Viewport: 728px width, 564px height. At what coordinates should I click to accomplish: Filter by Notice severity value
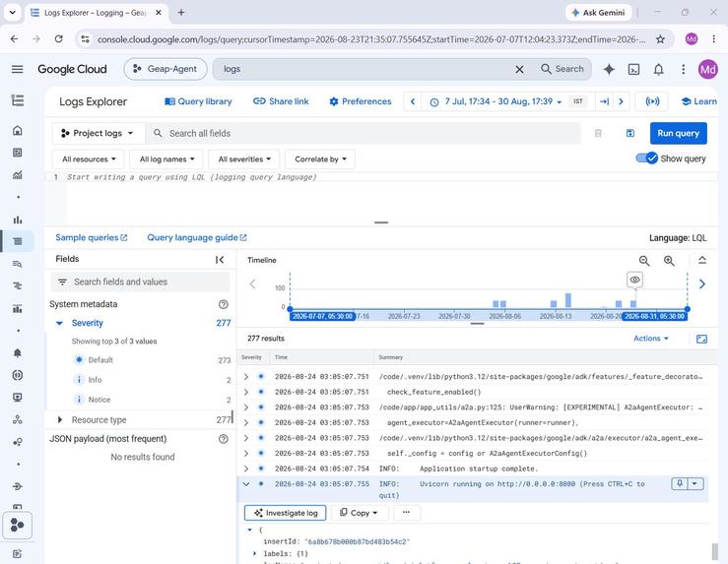point(99,400)
